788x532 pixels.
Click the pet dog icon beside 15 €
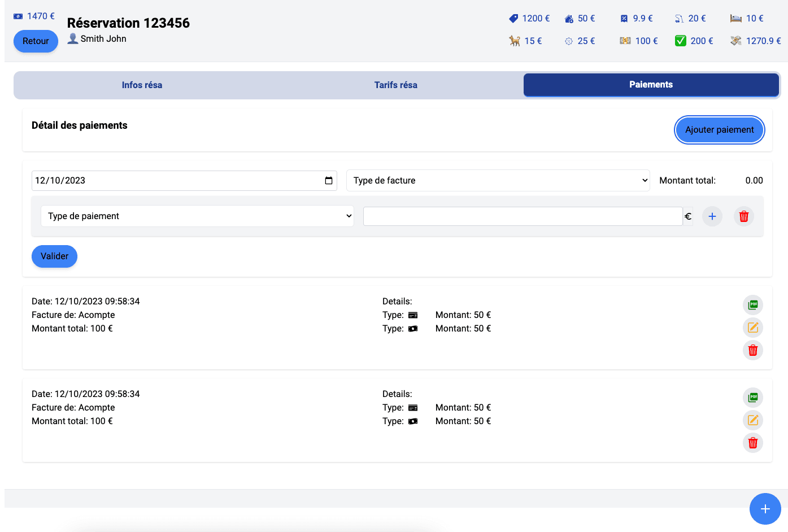(515, 41)
